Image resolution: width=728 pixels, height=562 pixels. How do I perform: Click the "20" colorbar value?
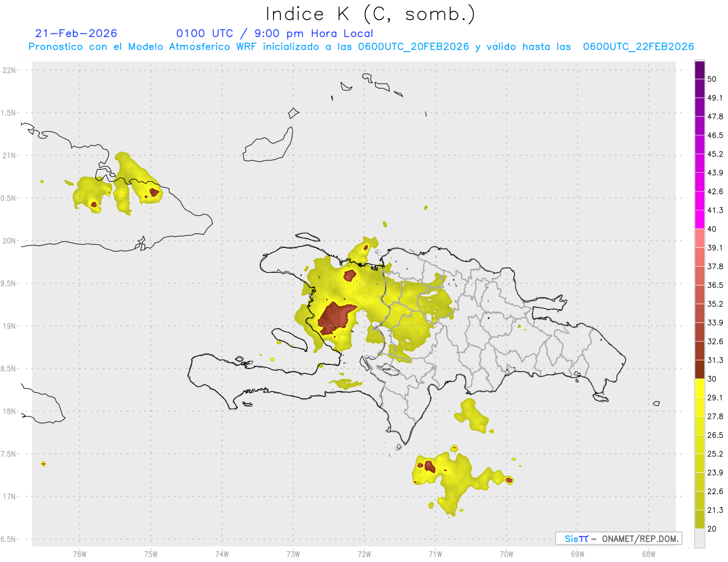713,529
